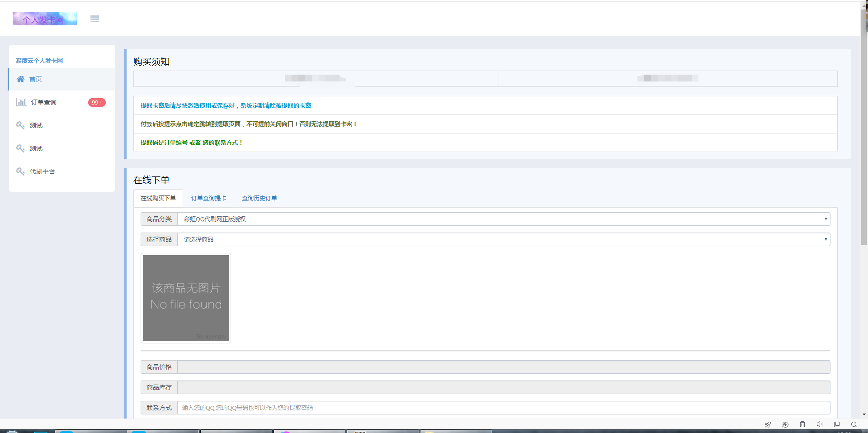Open the 代刷平台 sidebar link
This screenshot has width=868, height=433.
tap(62, 171)
